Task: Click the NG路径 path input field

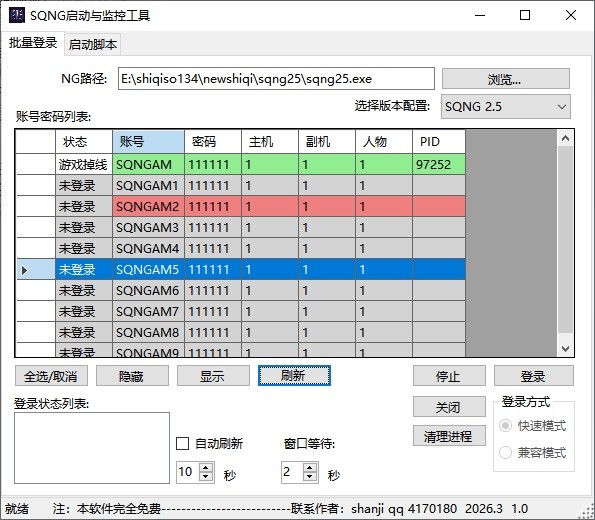Action: (276, 79)
